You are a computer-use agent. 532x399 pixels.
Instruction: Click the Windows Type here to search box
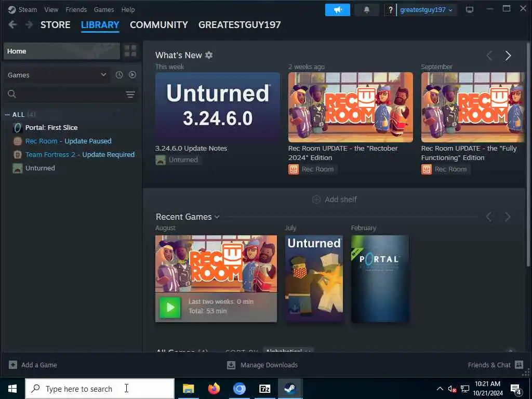100,389
